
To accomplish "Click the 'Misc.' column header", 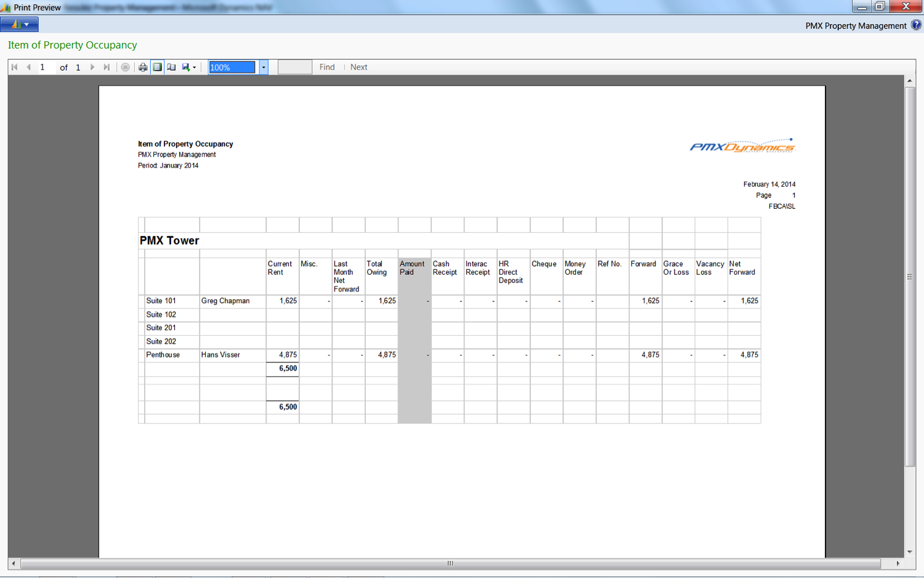I will click(309, 264).
